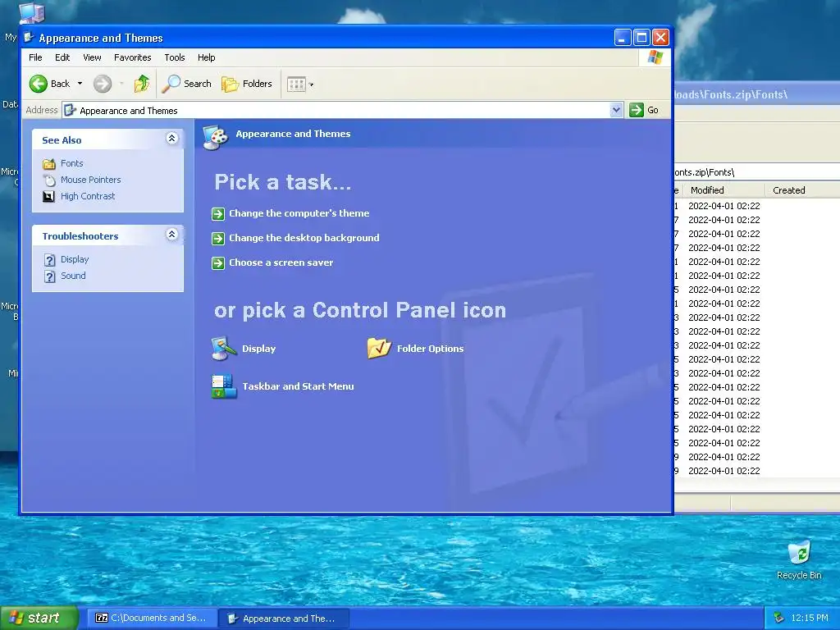Open the Edit menu
Screen dimensions: 840x630
[62, 57]
